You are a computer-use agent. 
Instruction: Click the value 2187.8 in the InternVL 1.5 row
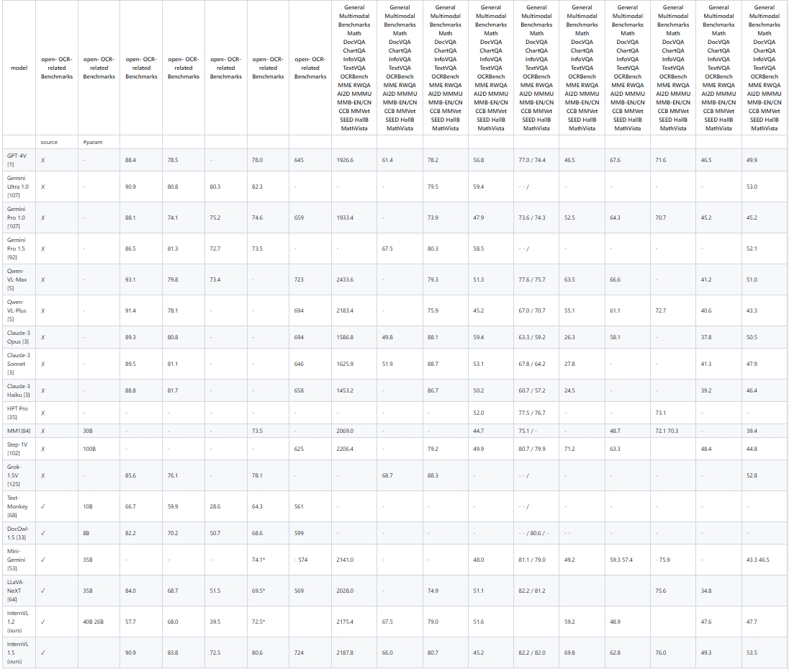click(x=346, y=653)
